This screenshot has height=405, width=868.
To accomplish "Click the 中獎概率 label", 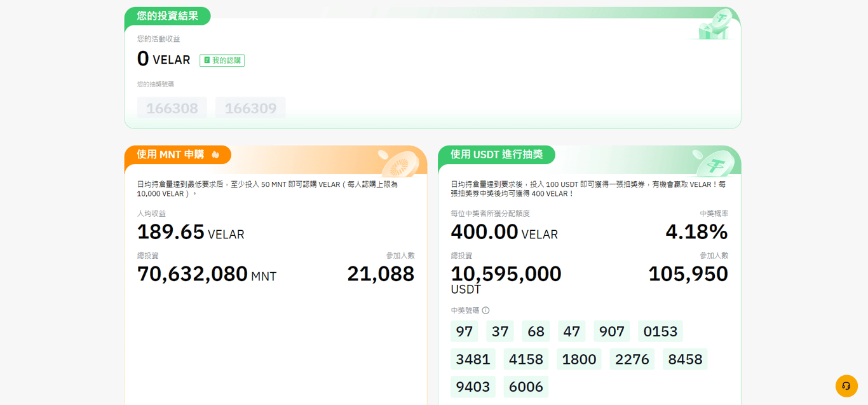I will coord(714,214).
